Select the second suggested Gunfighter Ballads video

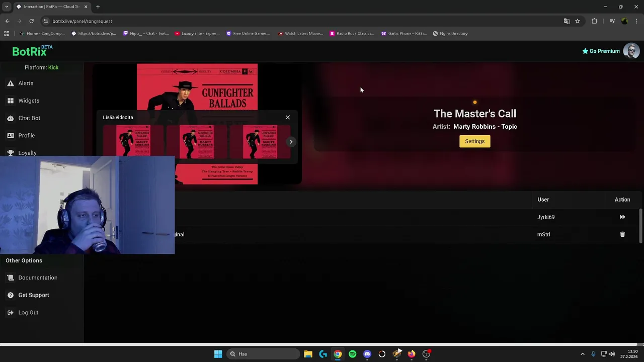click(196, 142)
